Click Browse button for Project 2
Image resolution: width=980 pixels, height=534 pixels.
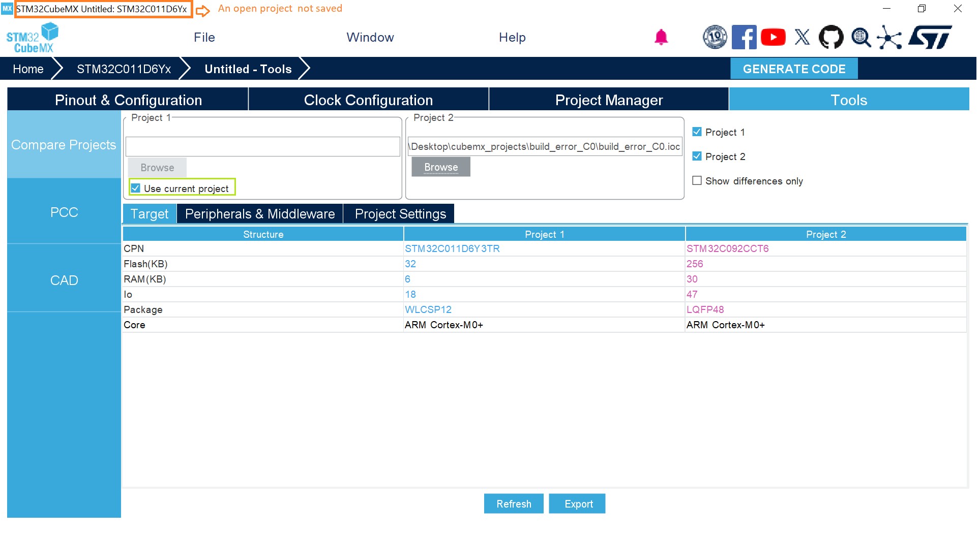(x=441, y=167)
